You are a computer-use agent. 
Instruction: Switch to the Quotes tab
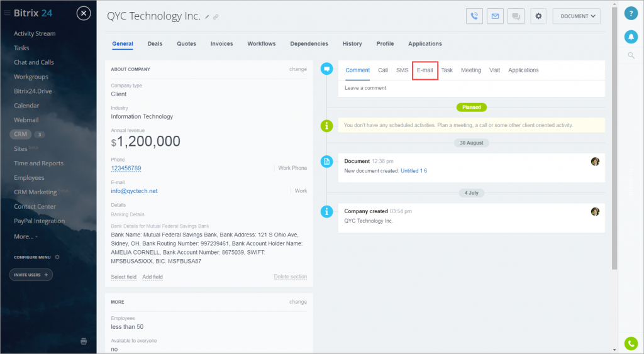[x=186, y=43]
